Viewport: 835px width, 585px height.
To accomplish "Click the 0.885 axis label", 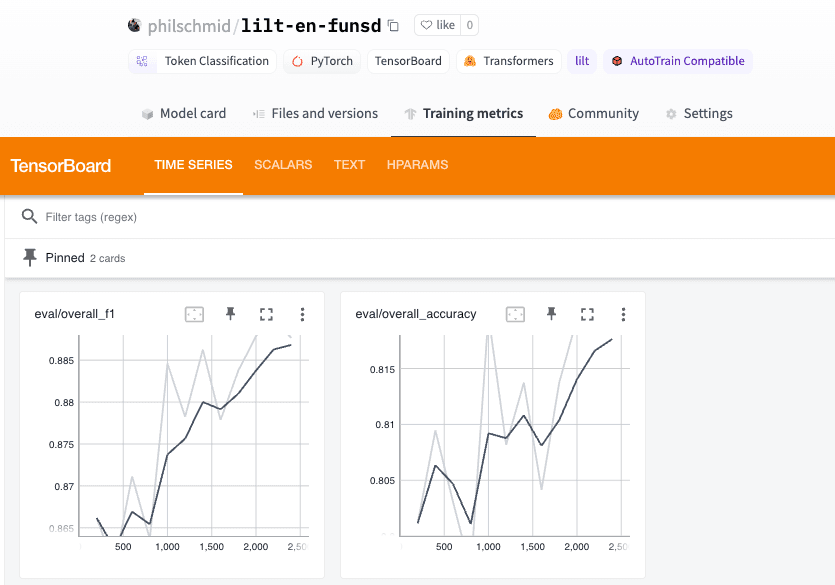I will (x=61, y=361).
